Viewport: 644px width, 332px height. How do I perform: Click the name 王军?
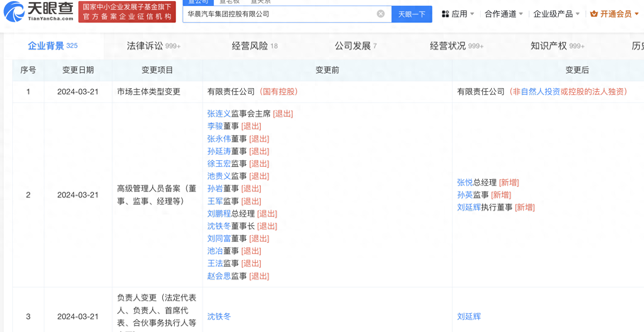coord(215,201)
